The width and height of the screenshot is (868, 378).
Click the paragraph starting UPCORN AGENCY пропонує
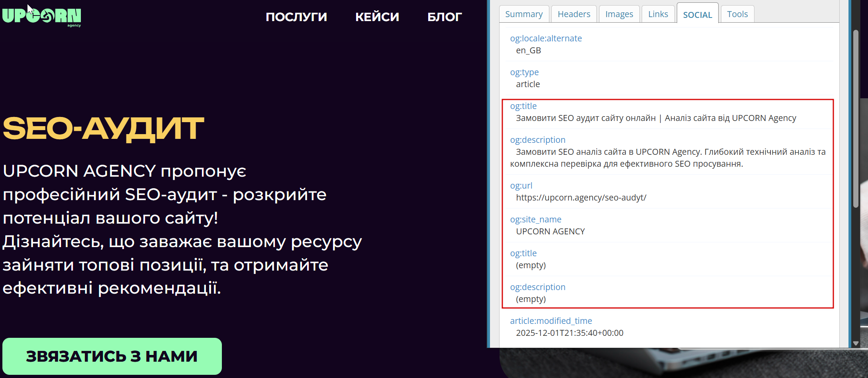click(182, 230)
